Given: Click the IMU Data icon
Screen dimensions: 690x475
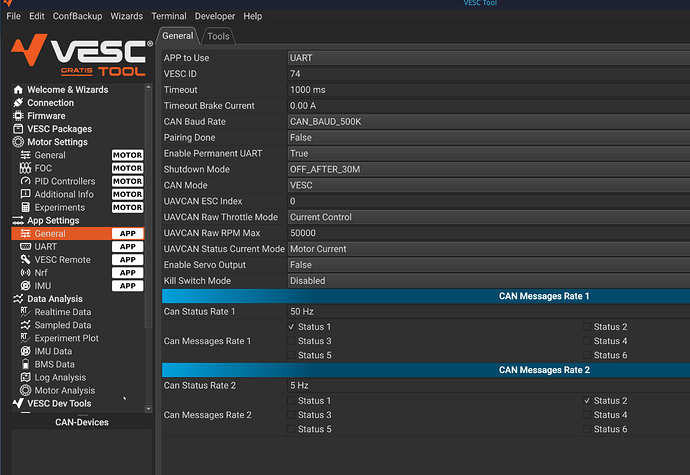Looking at the screenshot, I should click(26, 351).
